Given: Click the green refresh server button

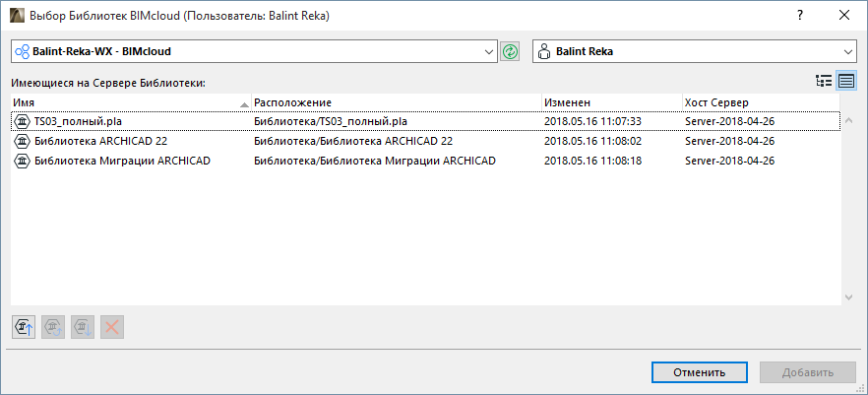Looking at the screenshot, I should click(510, 51).
